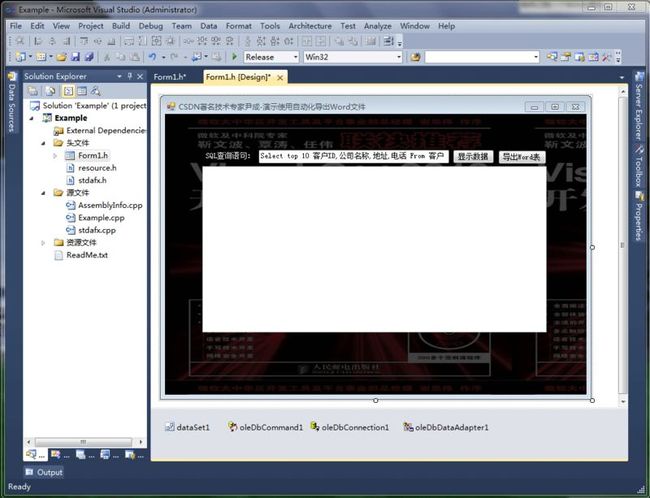
Task: Open the Analyze menu
Action: [x=378, y=26]
